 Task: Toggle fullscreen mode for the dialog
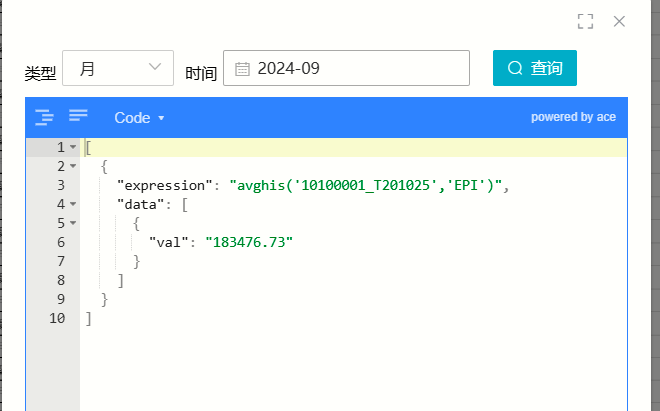[x=585, y=21]
